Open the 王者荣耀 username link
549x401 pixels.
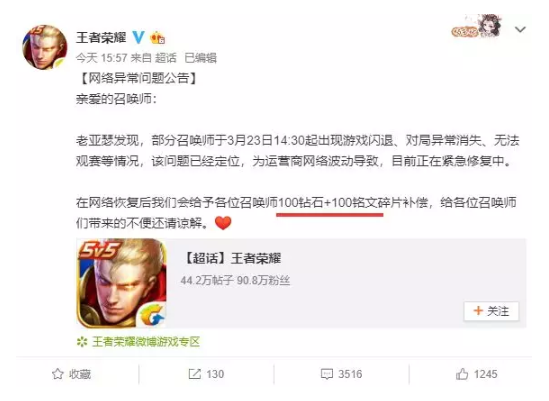click(x=101, y=37)
